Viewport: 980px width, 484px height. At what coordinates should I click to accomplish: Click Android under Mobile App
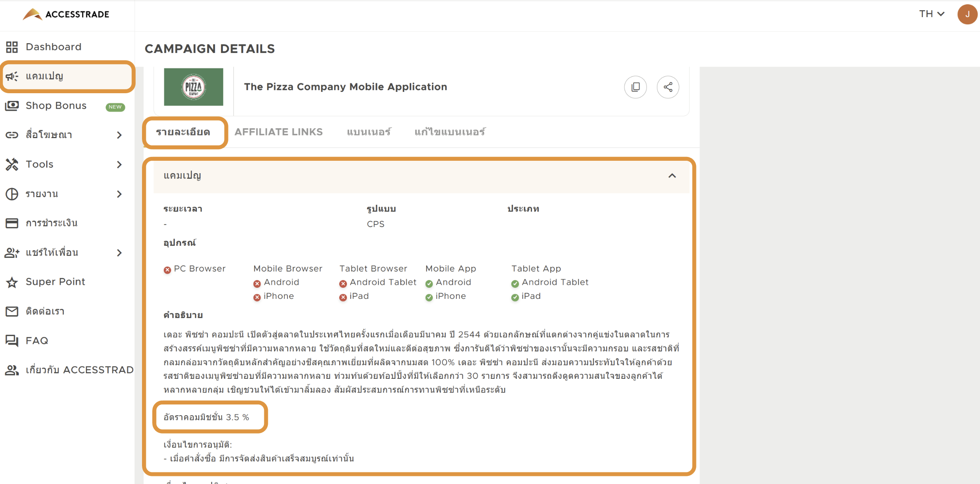pos(448,283)
